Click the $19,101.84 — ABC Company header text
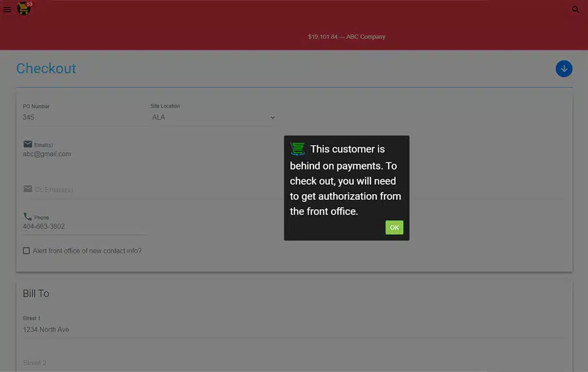This screenshot has width=588, height=372. [346, 36]
